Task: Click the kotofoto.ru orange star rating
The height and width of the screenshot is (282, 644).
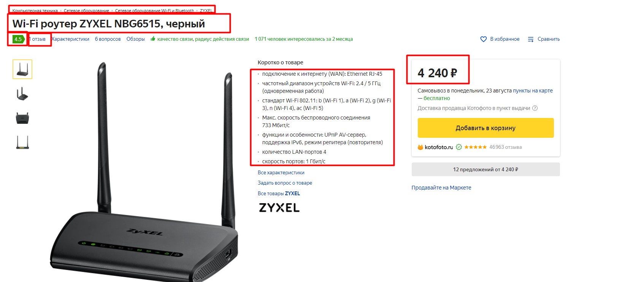Action: tap(475, 147)
